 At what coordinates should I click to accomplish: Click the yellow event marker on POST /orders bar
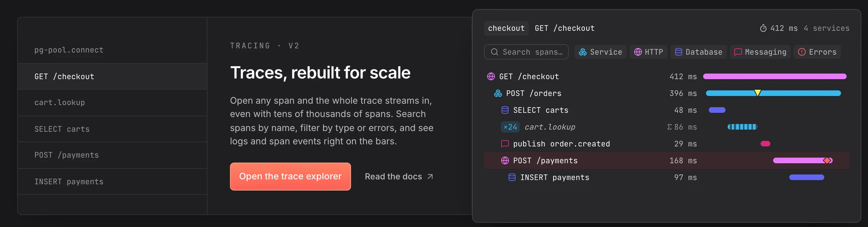pos(758,93)
